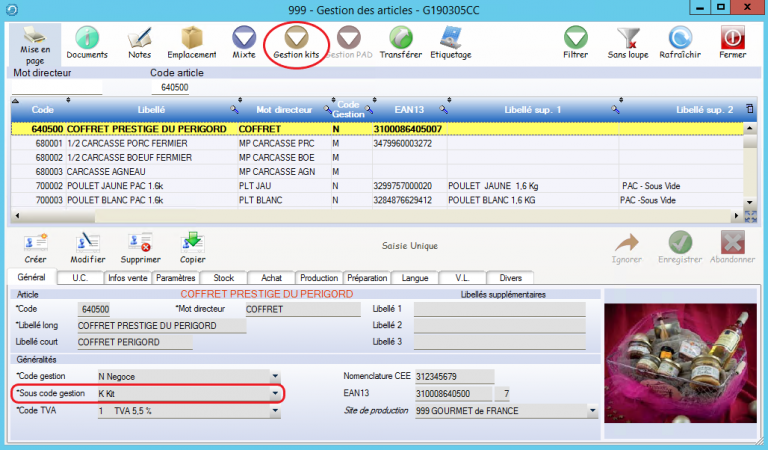Viewport: 768px width, 450px height.
Task: Select the Mixte toolbar icon
Action: click(243, 39)
